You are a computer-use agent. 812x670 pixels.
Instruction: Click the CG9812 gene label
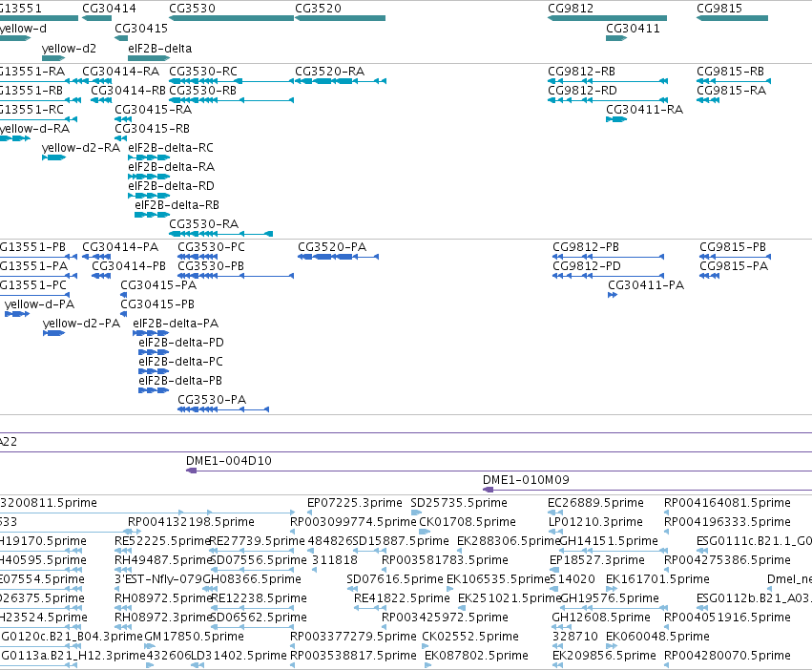(571, 9)
